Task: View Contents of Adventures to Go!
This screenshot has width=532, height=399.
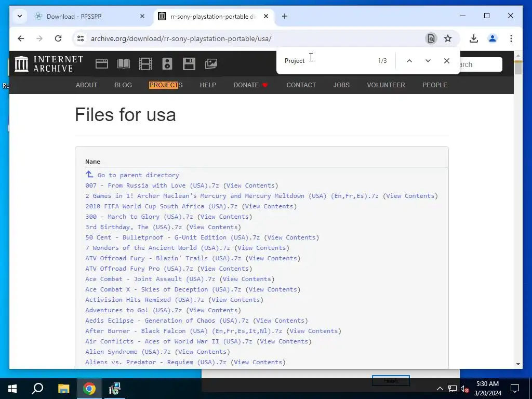Action: coord(213,310)
